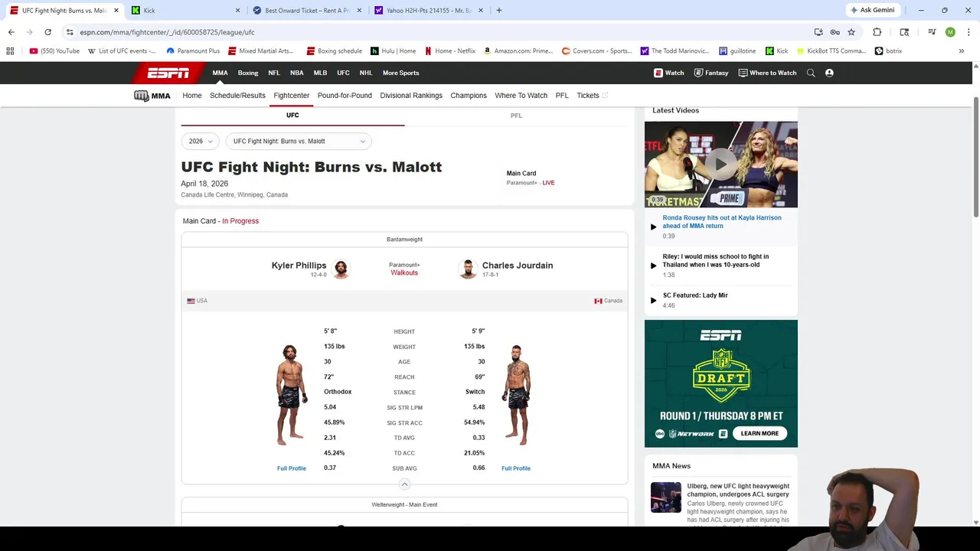
Task: Open Ulberg ACL surgery news headline
Action: (x=738, y=491)
